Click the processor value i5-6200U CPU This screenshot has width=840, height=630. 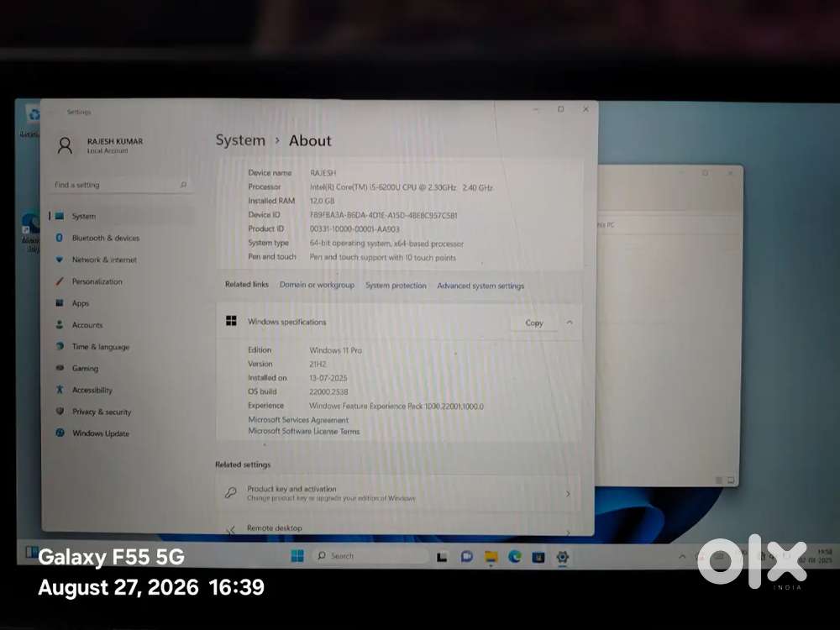click(x=401, y=187)
